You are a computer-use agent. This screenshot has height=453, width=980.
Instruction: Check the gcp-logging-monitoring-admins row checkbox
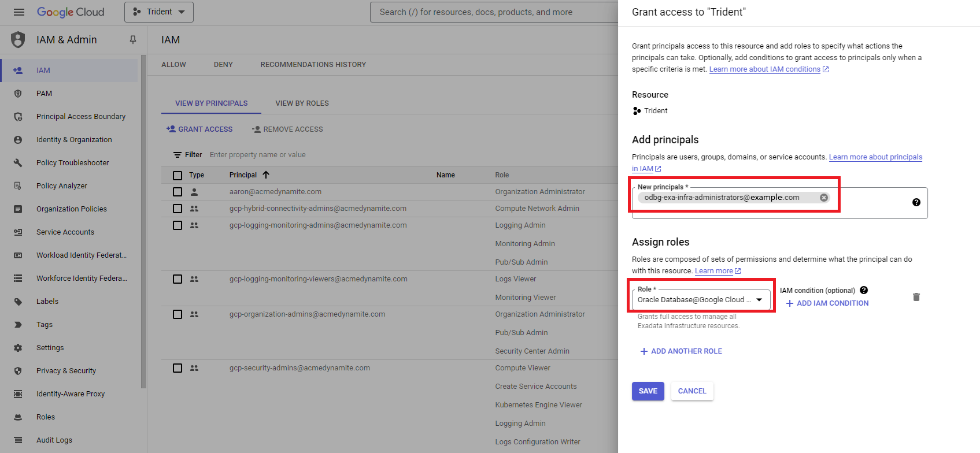(x=177, y=225)
